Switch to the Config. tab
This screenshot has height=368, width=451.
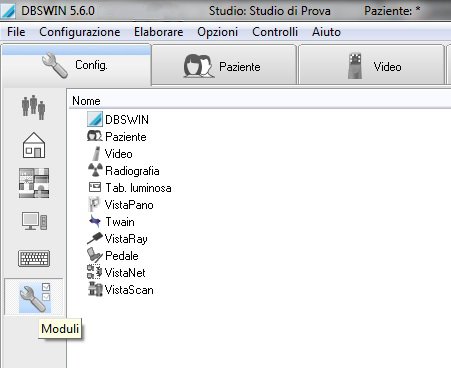(x=76, y=65)
